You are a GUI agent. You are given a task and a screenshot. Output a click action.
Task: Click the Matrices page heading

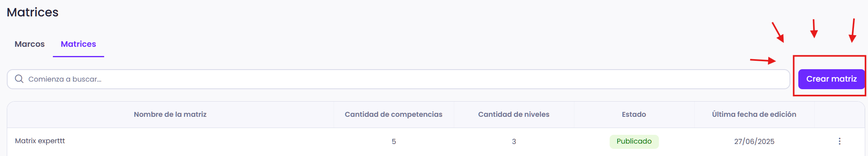(32, 12)
